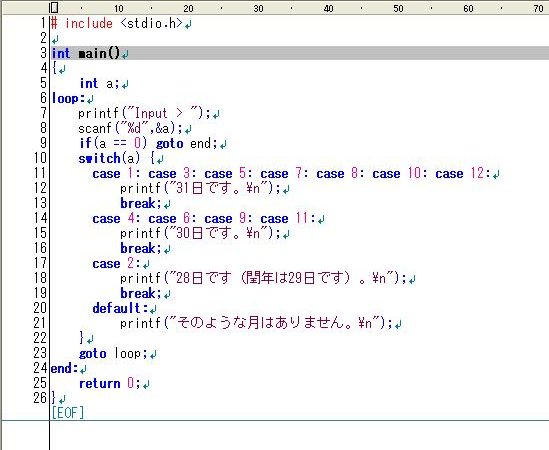Click line number 10 in the gutter
This screenshot has height=450, width=549.
click(x=40, y=158)
